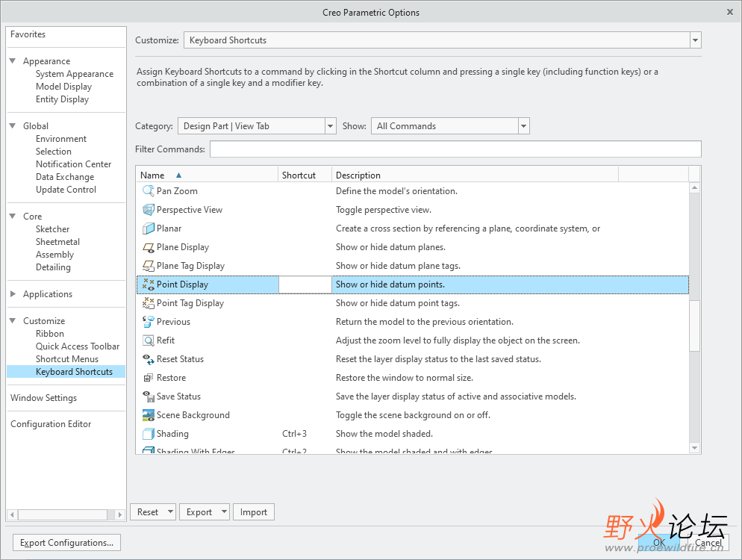Image resolution: width=742 pixels, height=560 pixels.
Task: Open the Customize dropdown showing Keyboard Shortcuts
Action: pyautogui.click(x=695, y=40)
